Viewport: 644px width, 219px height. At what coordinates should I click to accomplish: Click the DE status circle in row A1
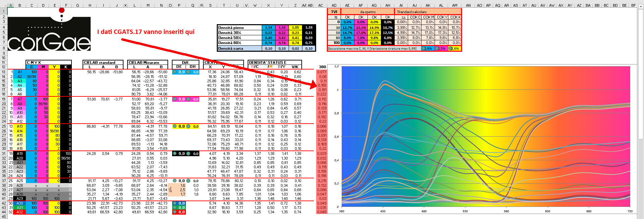pyautogui.click(x=175, y=72)
